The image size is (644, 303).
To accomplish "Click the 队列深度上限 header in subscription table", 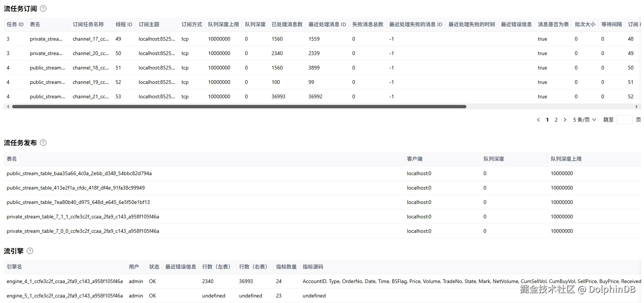I will [224, 24].
